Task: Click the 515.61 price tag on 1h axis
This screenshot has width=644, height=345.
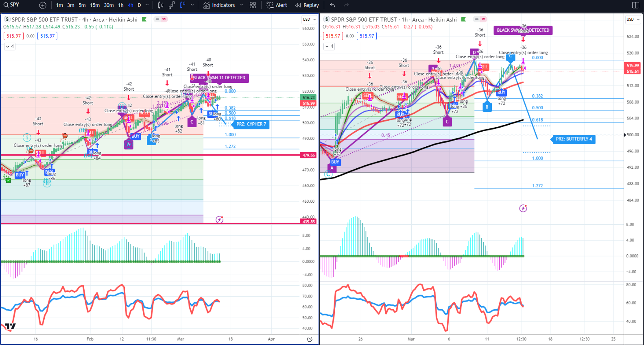Action: [633, 72]
